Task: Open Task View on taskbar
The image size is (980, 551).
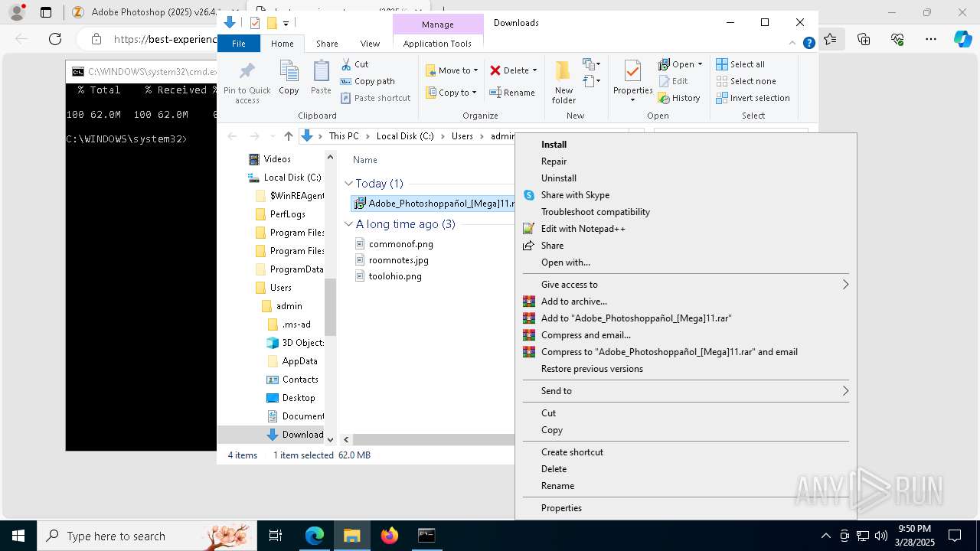Action: point(276,536)
